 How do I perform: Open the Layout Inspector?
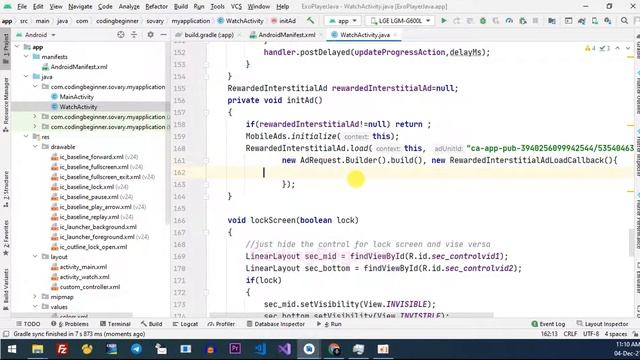click(602, 324)
